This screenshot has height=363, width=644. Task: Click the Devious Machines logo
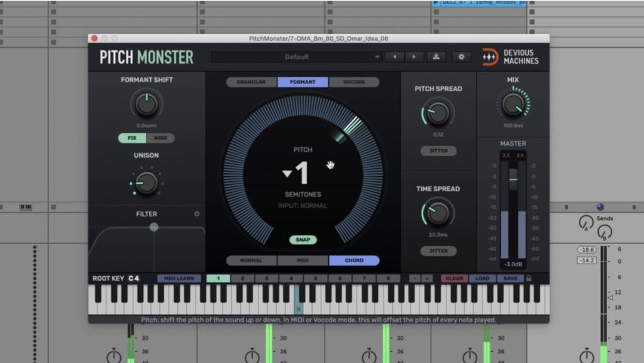click(x=511, y=56)
